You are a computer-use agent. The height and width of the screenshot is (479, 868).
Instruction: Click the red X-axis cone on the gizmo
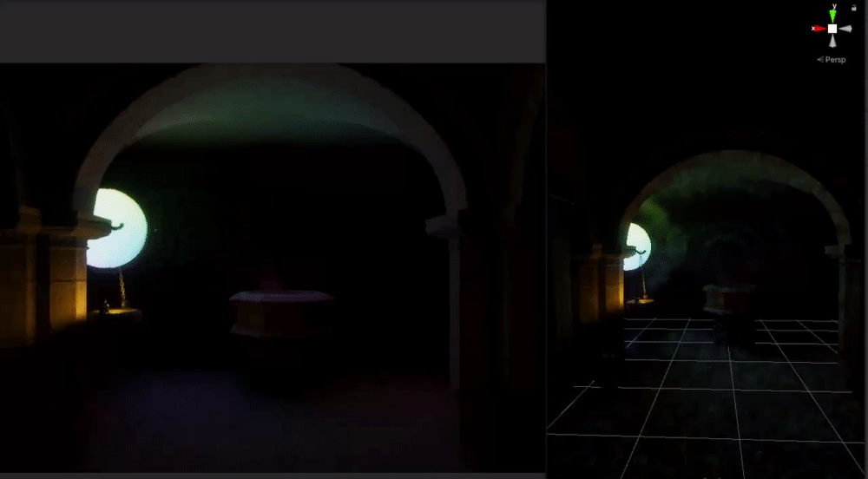819,29
